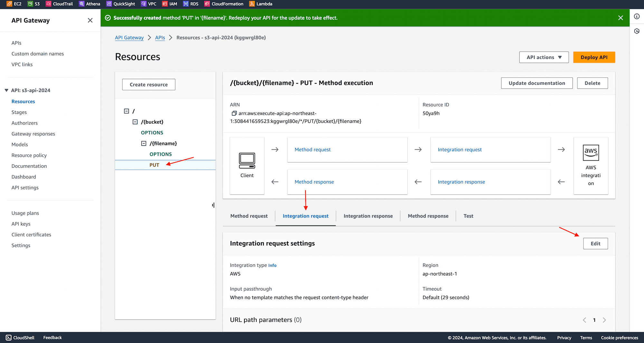This screenshot has width=644, height=343.
Task: Select the /{bucket} resource
Action: [x=152, y=122]
